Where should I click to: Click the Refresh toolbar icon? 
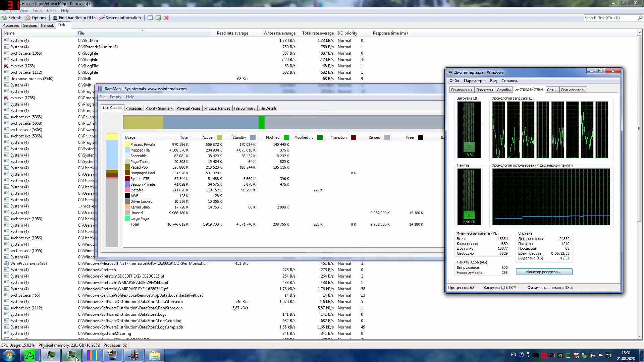pyautogui.click(x=4, y=18)
